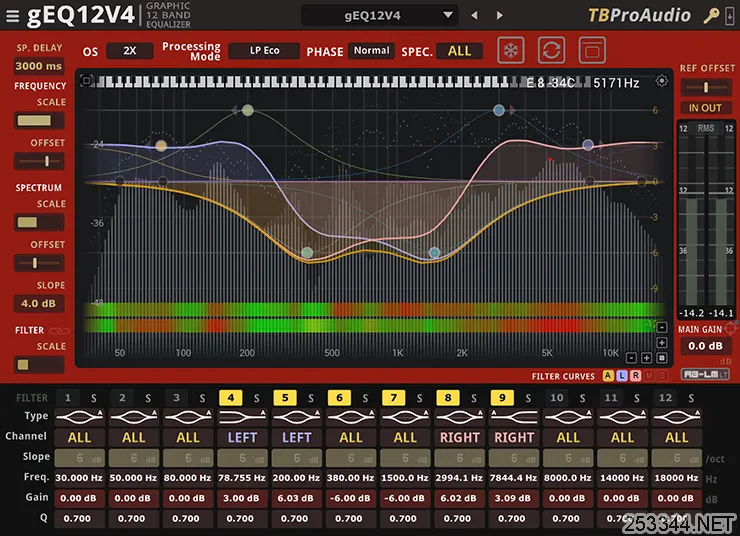Click the fullscreen icon at graph top-left
Screen dimensions: 740x536
pos(86,81)
